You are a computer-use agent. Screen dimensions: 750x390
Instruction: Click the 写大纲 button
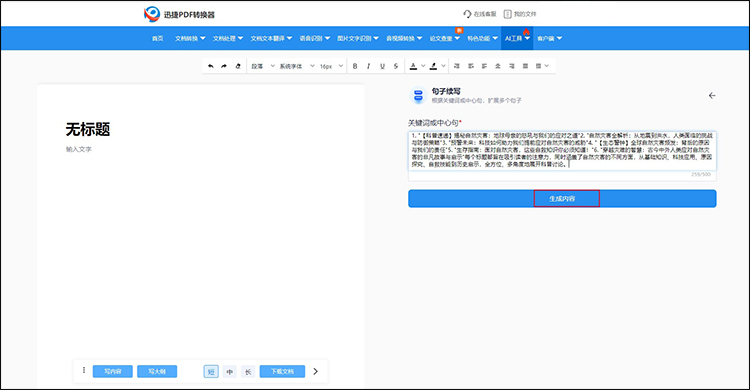pos(157,371)
